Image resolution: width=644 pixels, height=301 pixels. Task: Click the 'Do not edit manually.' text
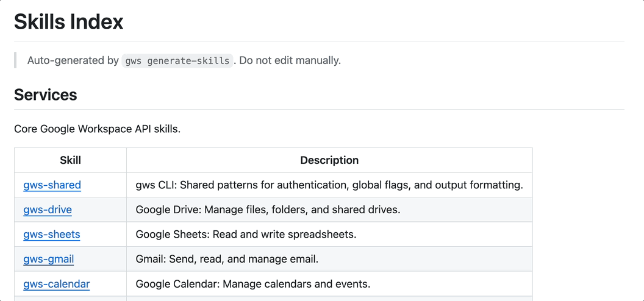290,60
